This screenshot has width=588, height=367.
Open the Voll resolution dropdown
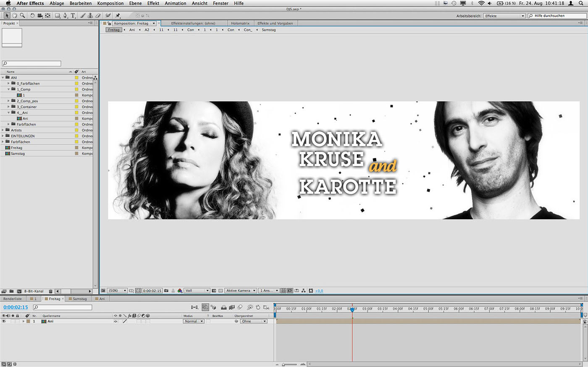(197, 291)
